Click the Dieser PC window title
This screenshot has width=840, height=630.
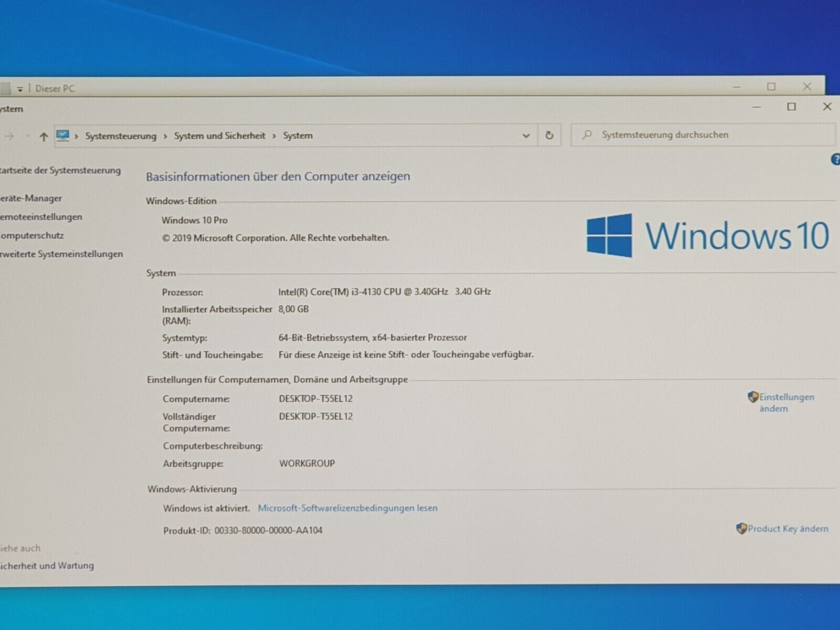pos(55,89)
